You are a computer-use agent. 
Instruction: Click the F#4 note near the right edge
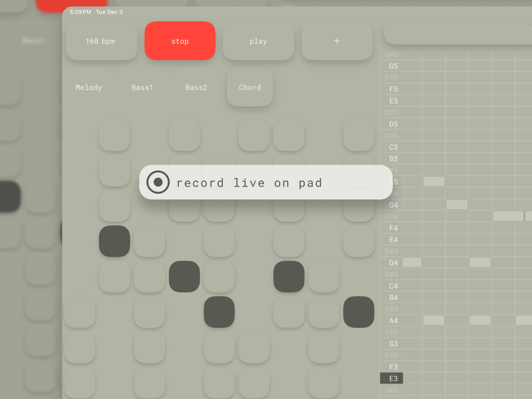(507, 216)
